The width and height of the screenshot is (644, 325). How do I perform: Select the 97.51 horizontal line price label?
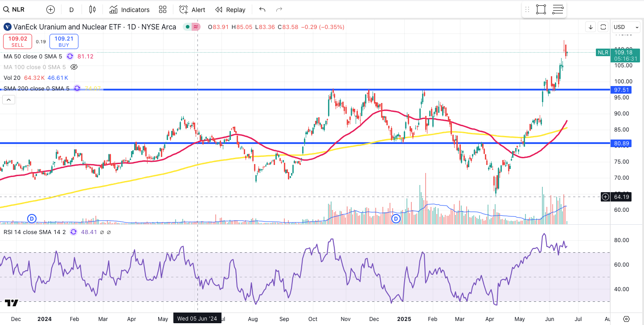tap(622, 90)
